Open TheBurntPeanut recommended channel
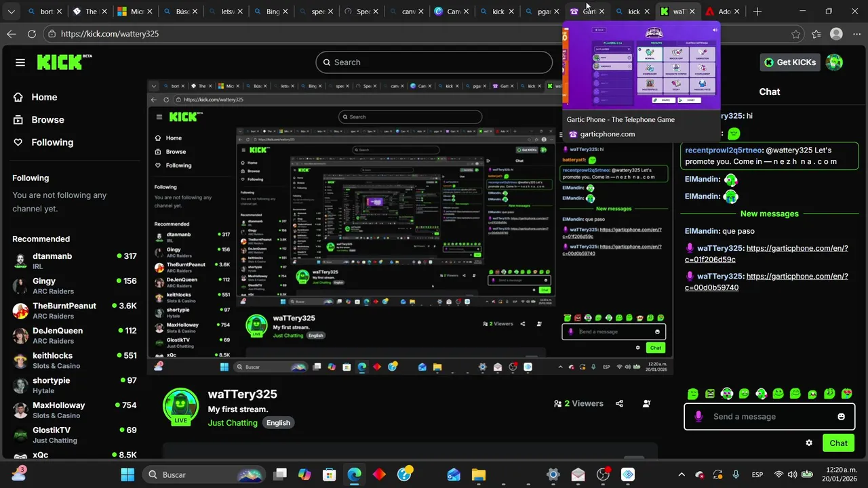This screenshot has height=488, width=868. [x=75, y=310]
